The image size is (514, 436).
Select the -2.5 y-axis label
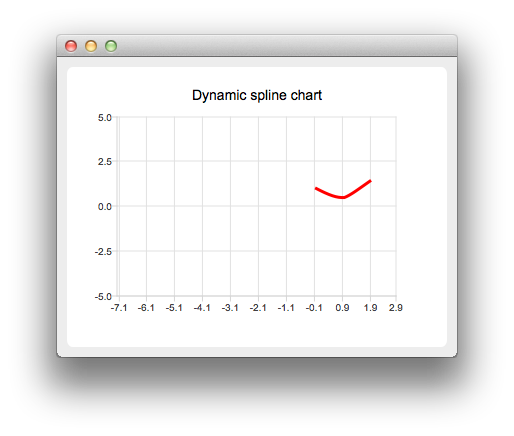point(103,252)
